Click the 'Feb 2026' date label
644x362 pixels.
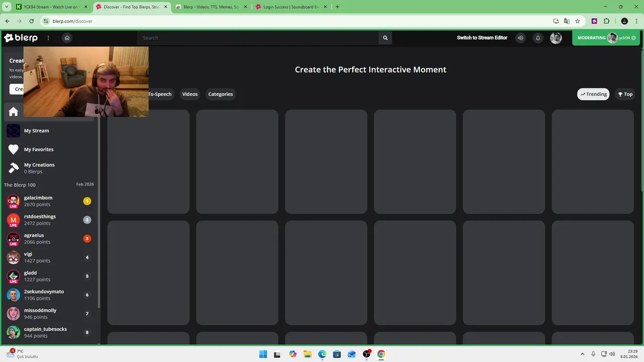point(85,185)
